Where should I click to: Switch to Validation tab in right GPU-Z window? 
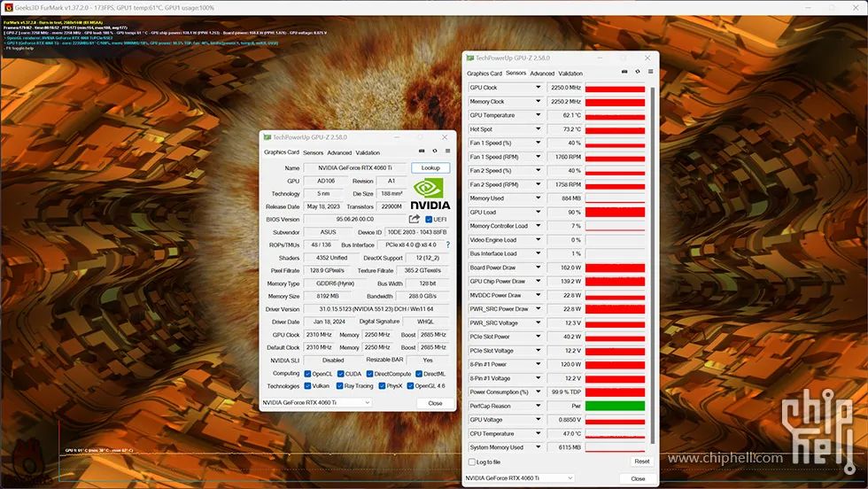click(570, 74)
